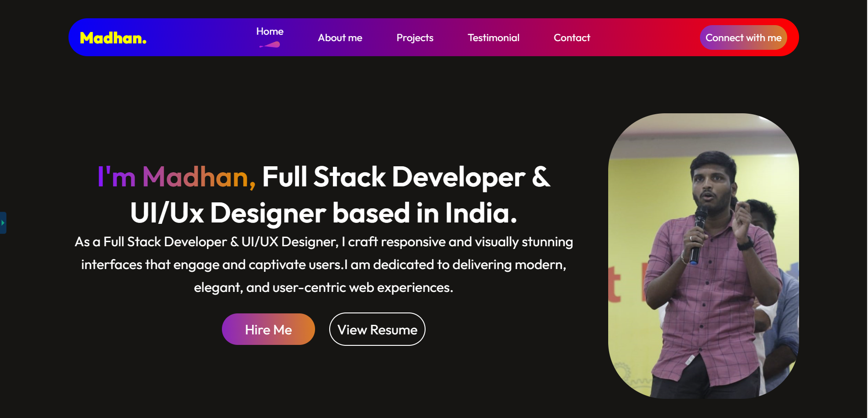Click the paragraph line starting "As a Full Stack"

323,242
